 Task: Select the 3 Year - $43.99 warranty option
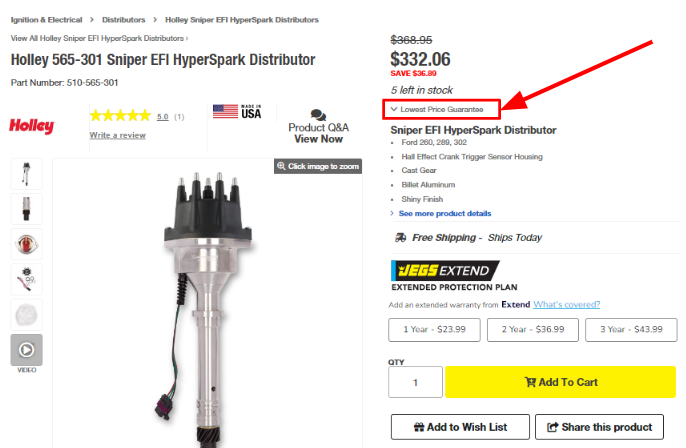(x=631, y=329)
